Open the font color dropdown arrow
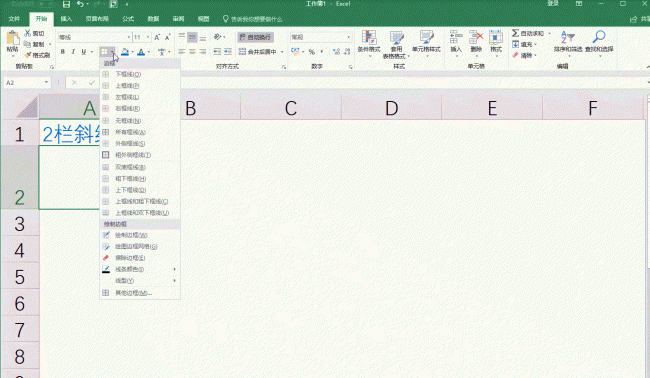Screen dimensions: 650x378 coord(149,52)
